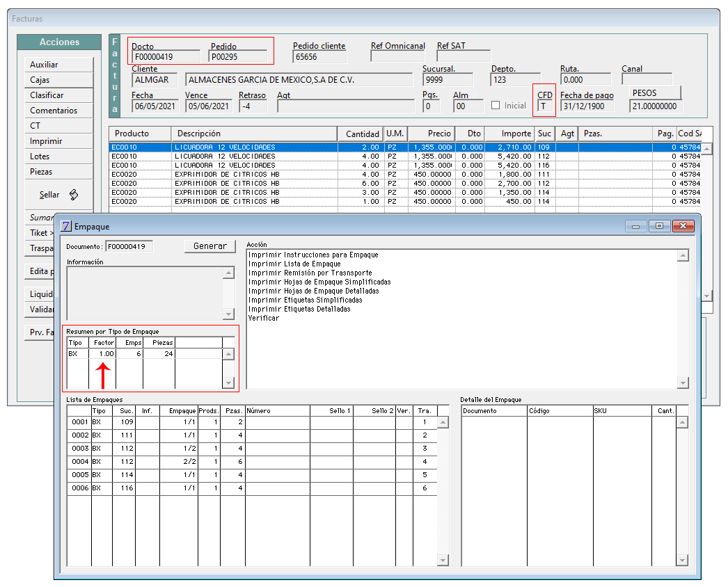Image resolution: width=728 pixels, height=587 pixels.
Task: Click the Sucursal field 9999
Action: point(448,80)
